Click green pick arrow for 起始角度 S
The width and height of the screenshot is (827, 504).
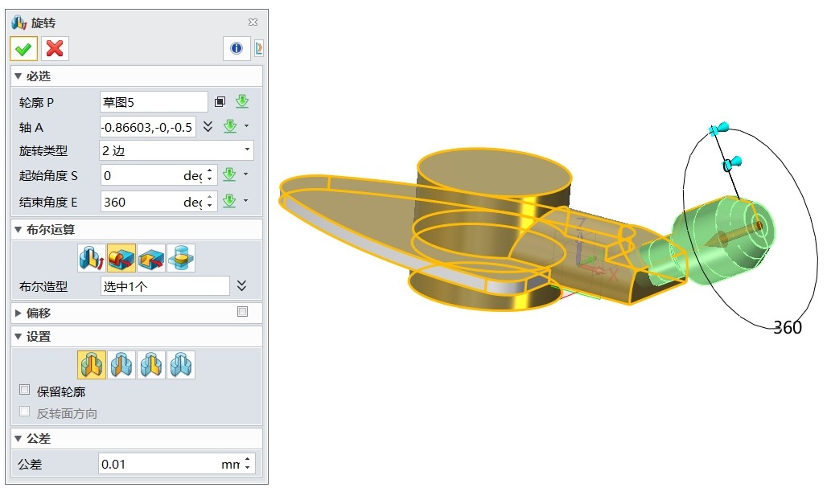tap(229, 174)
